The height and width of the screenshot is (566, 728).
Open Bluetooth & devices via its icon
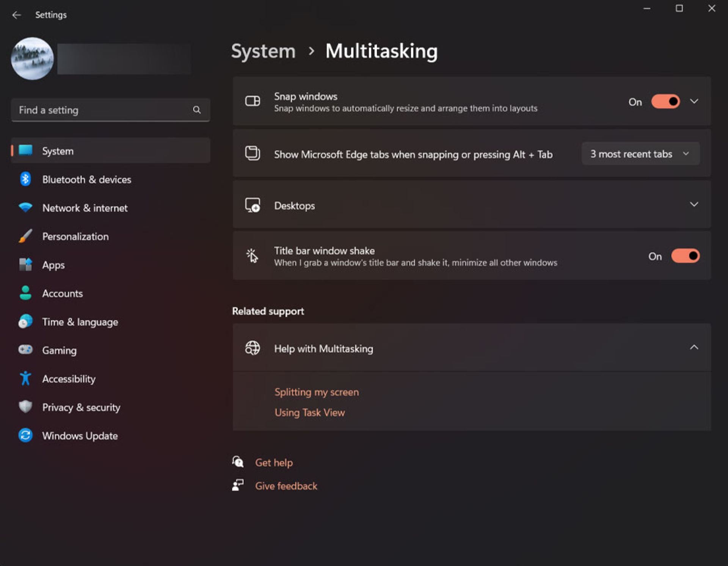(25, 179)
